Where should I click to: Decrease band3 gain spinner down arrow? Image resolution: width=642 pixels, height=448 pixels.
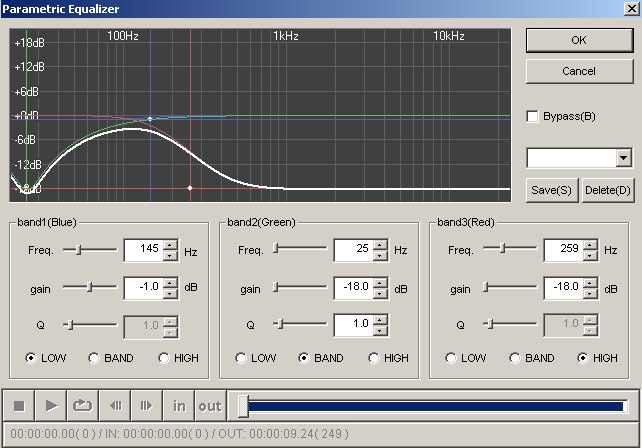pos(590,293)
